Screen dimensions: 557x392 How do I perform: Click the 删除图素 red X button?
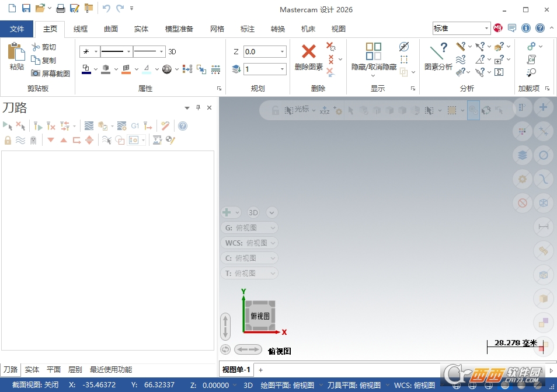coord(309,57)
